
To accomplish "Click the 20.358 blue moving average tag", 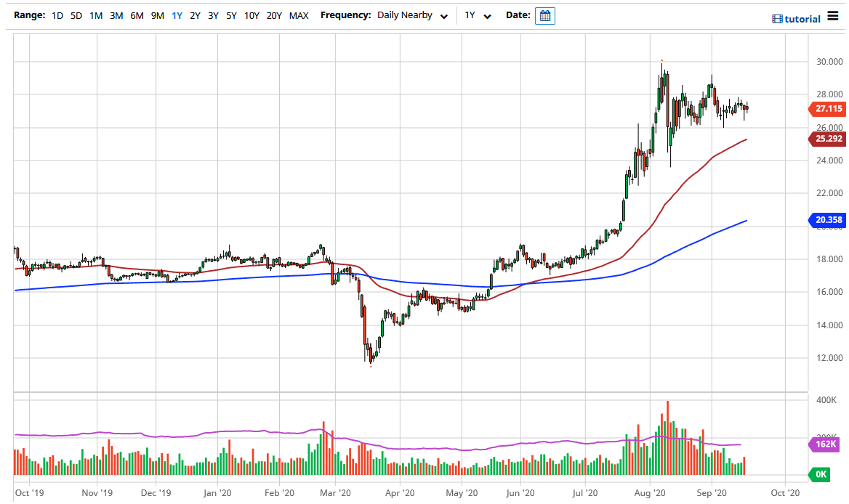I will click(828, 219).
